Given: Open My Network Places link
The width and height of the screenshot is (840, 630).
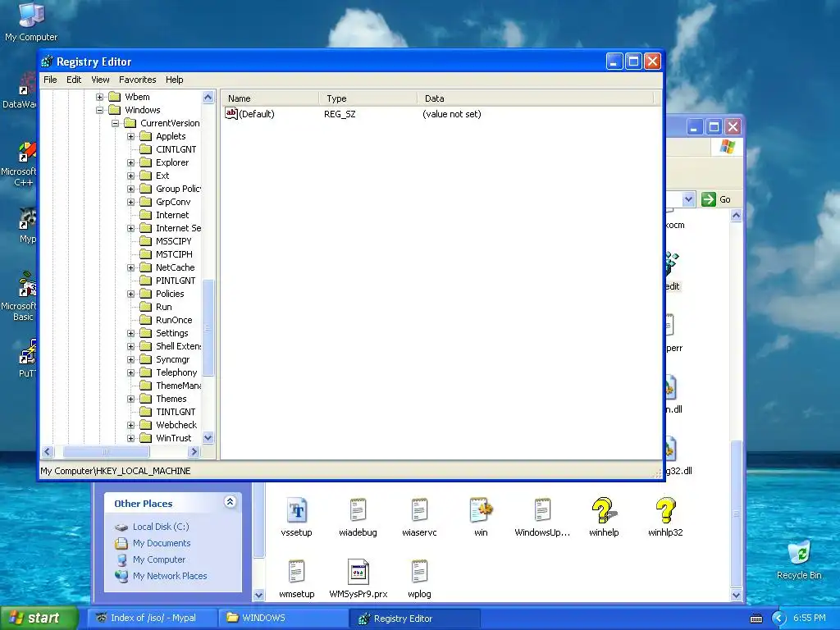Looking at the screenshot, I should click(x=170, y=576).
